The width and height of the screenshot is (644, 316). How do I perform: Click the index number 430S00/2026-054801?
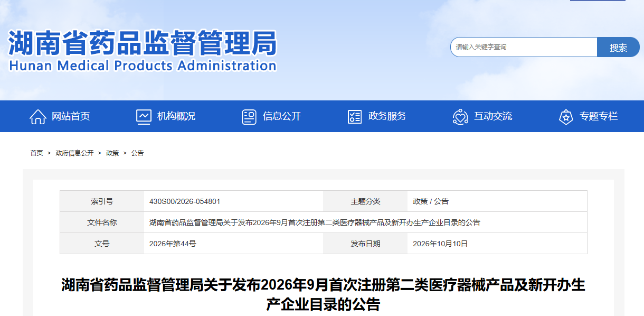click(x=185, y=201)
